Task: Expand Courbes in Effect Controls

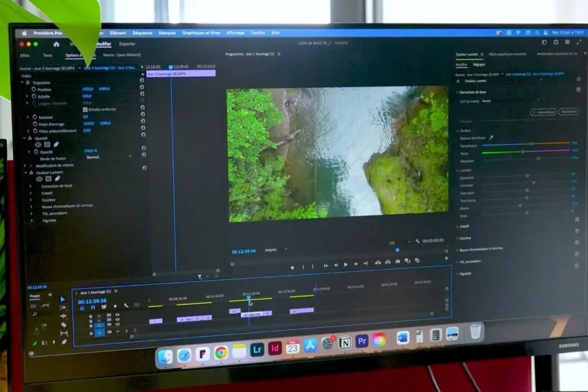Action: click(31, 200)
